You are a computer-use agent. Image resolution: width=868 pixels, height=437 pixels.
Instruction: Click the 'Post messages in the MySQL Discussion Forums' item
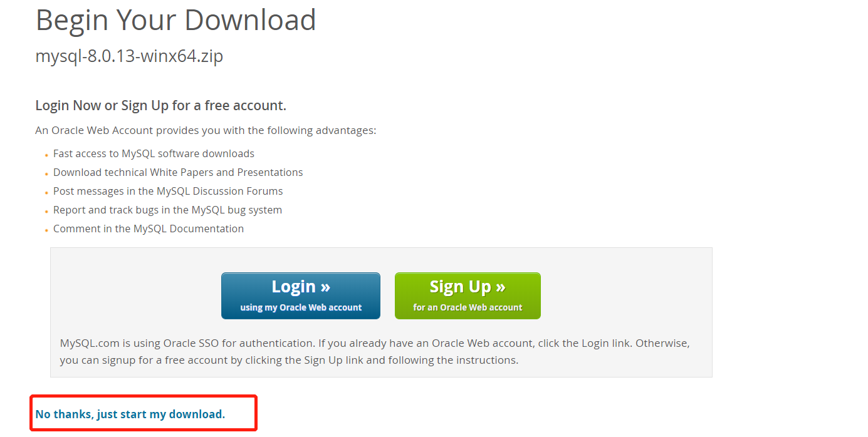point(168,191)
